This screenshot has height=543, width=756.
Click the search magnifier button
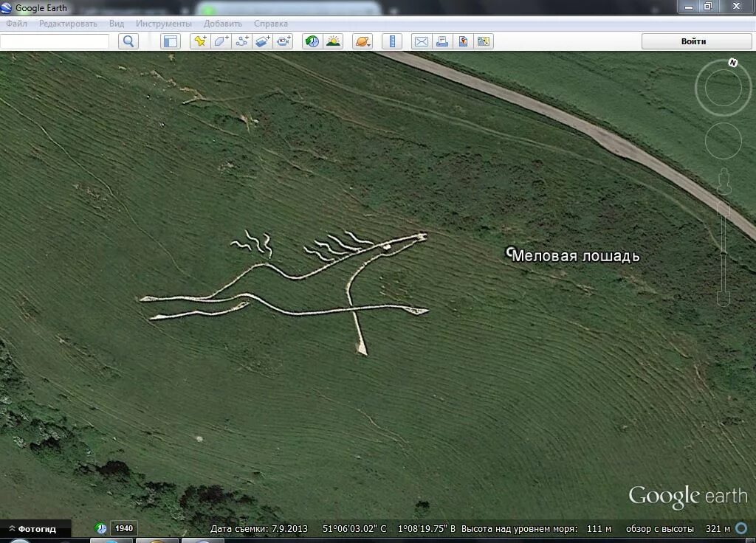pyautogui.click(x=128, y=41)
